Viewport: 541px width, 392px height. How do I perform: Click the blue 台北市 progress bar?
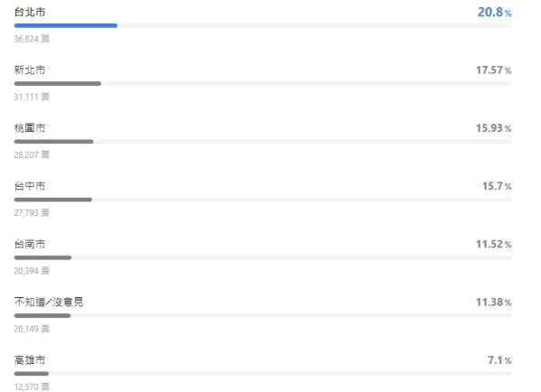tap(66, 25)
